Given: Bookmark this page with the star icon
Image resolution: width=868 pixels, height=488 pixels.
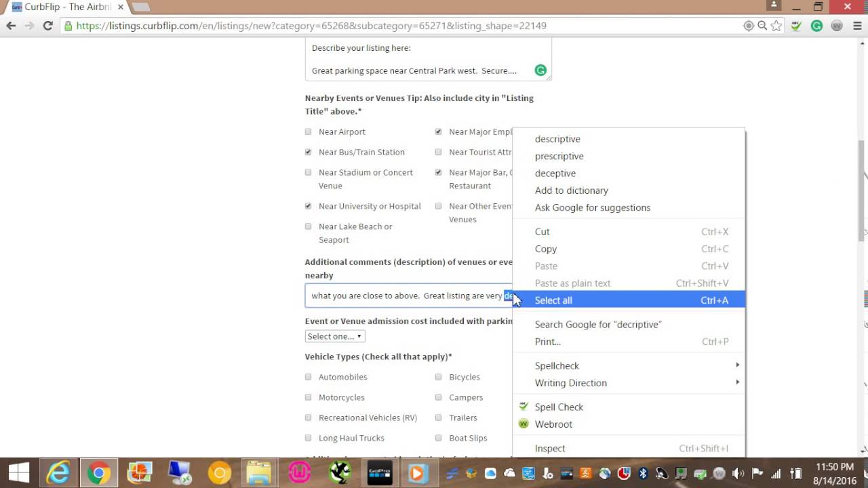Looking at the screenshot, I should click(776, 26).
